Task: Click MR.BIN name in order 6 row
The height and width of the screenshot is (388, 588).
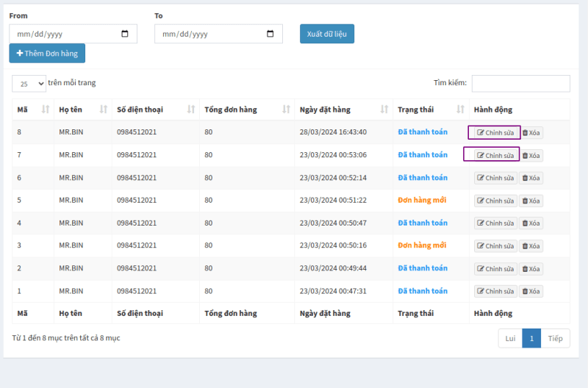Action: [71, 178]
